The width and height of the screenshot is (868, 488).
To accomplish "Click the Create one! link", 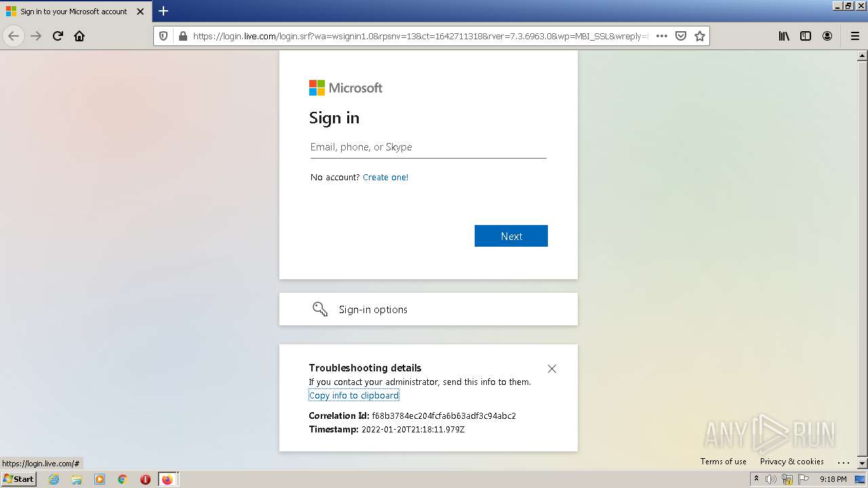I will (385, 178).
